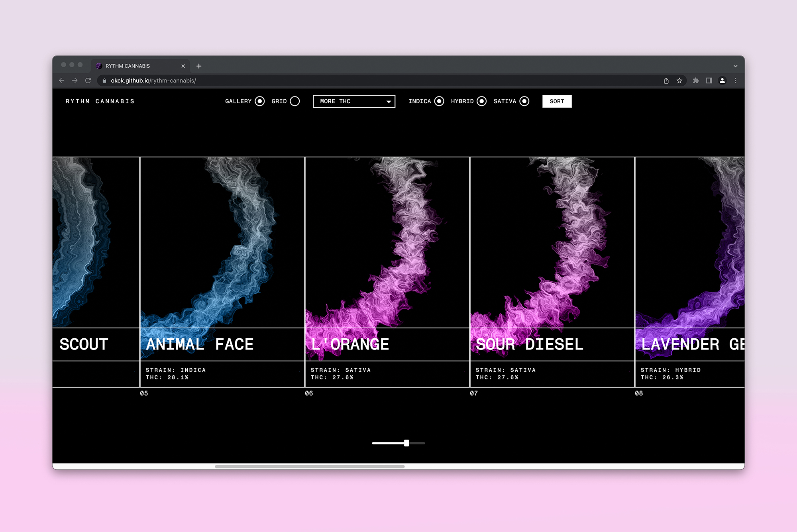797x532 pixels.
Task: Open the Scout smoke artwork
Action: [96, 242]
